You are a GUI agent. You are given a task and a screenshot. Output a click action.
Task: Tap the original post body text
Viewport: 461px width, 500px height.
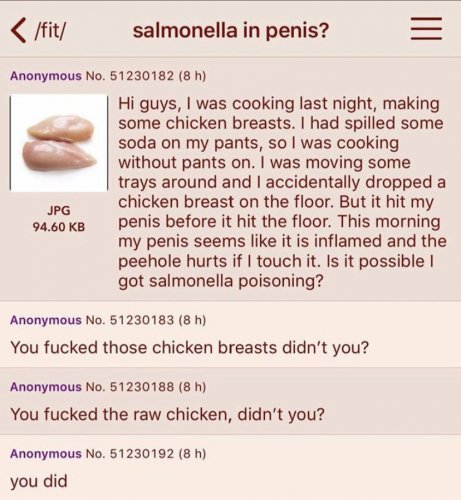pyautogui.click(x=282, y=192)
